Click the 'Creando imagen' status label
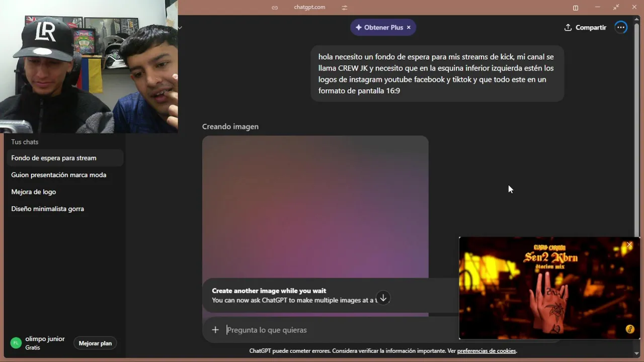The height and width of the screenshot is (362, 644). pyautogui.click(x=230, y=127)
